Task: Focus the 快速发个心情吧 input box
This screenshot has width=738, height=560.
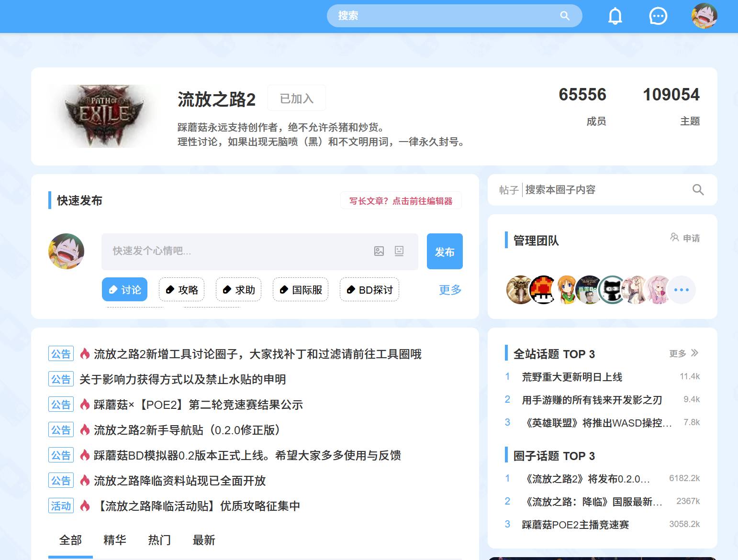Action: (259, 251)
